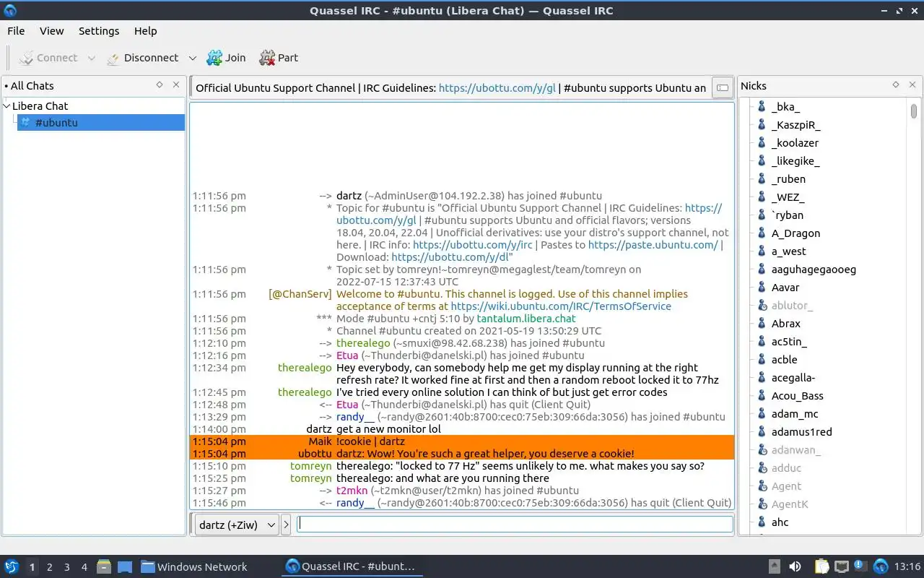Click the chat message input field
The image size is (924, 578).
pyautogui.click(x=515, y=525)
